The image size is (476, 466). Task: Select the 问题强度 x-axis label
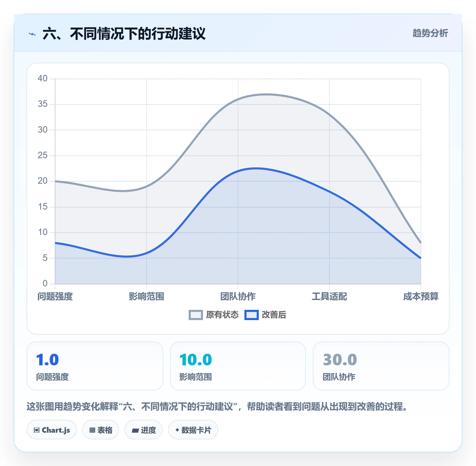[55, 296]
